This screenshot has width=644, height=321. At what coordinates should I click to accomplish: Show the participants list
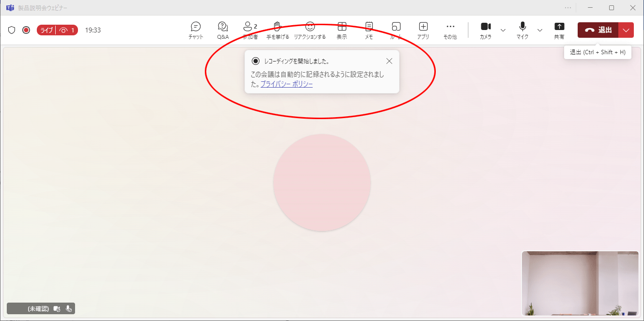point(249,30)
